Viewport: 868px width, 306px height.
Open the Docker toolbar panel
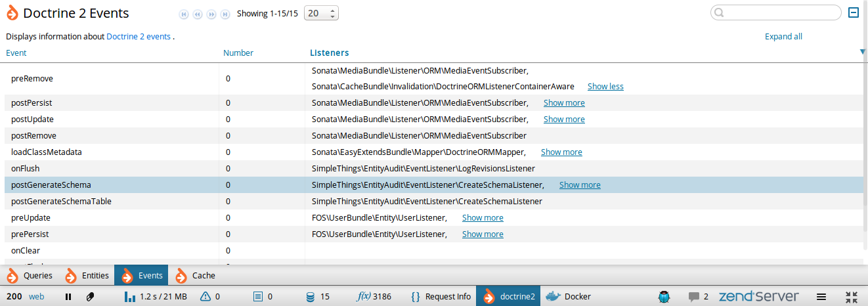pyautogui.click(x=569, y=296)
